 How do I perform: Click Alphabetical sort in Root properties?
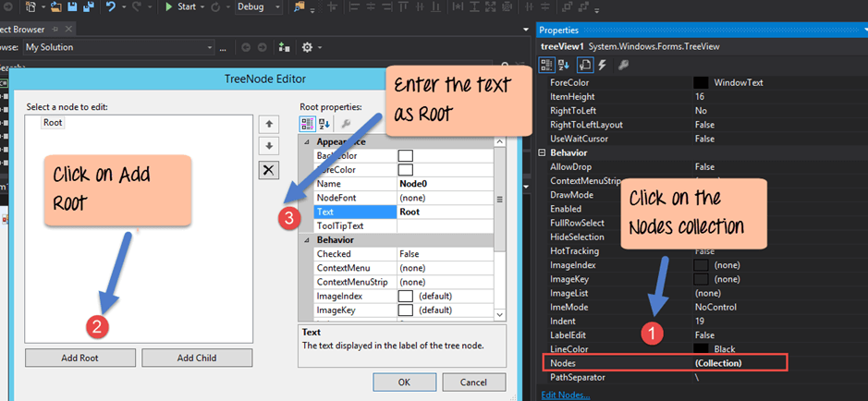pos(325,124)
